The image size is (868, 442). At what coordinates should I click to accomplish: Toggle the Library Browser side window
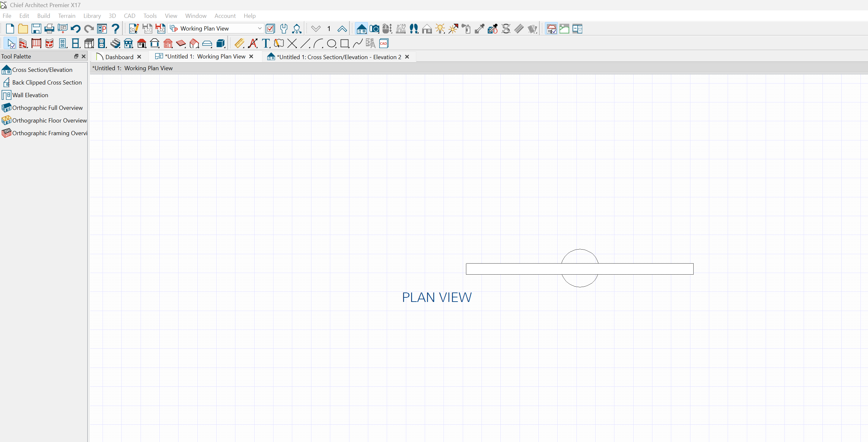pos(551,29)
